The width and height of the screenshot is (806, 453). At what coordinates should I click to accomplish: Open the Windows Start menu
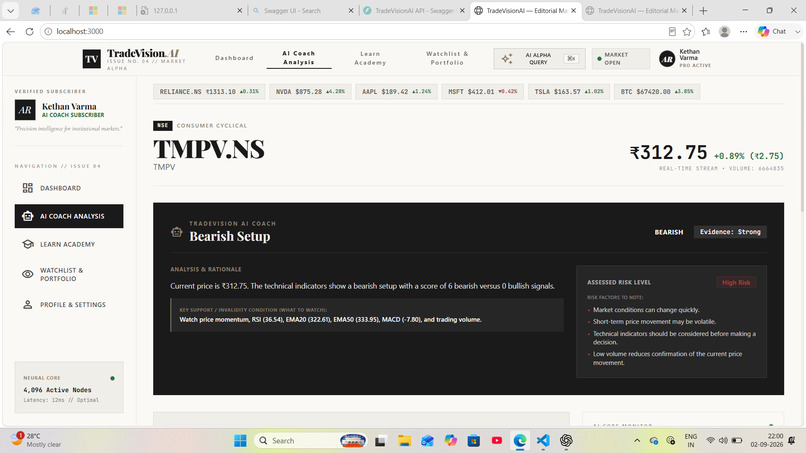point(240,441)
